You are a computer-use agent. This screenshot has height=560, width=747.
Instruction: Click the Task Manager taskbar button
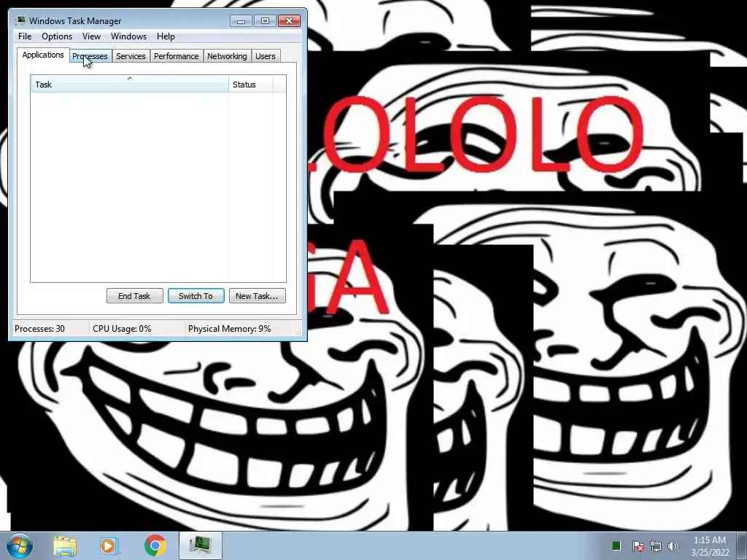click(x=201, y=545)
